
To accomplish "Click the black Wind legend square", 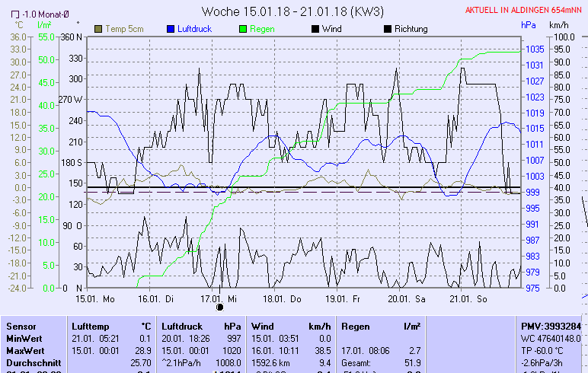I will pos(315,29).
